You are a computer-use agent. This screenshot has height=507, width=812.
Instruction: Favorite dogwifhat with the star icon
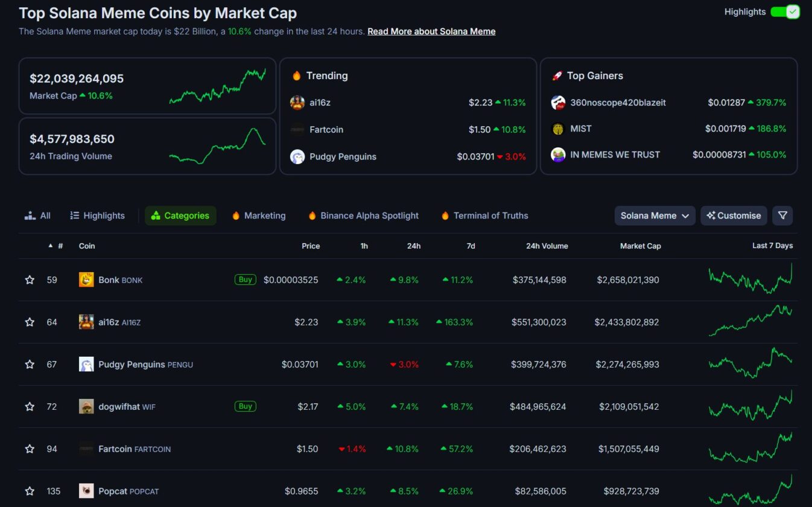(x=30, y=407)
